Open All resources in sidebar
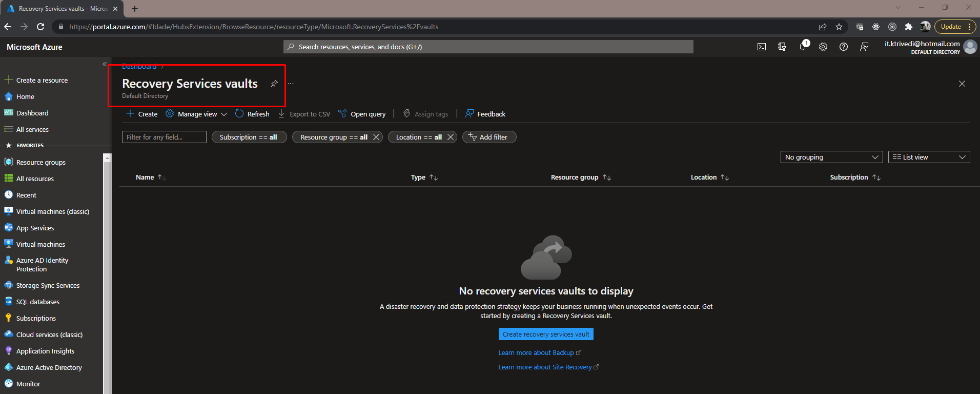The image size is (980, 394). (35, 179)
